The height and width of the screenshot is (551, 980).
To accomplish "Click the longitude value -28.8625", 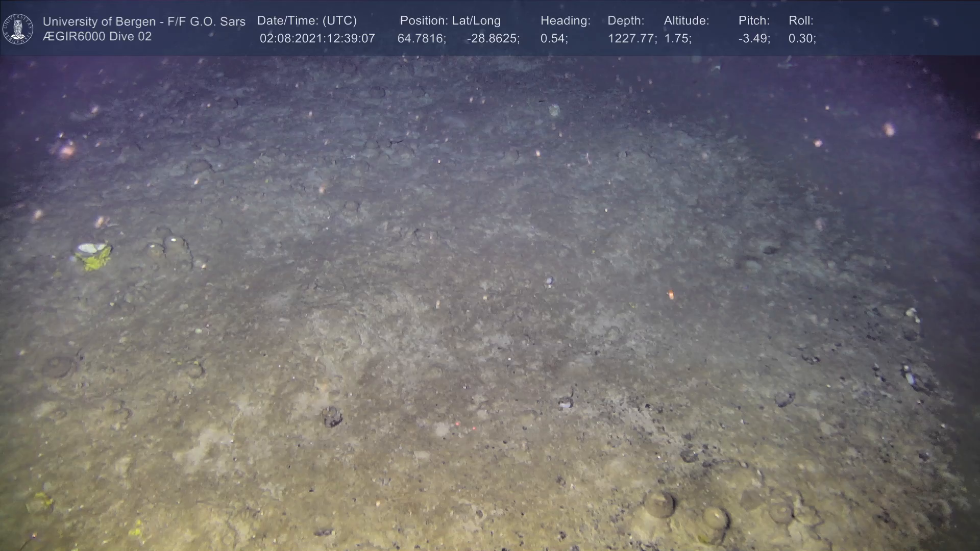I will click(x=493, y=39).
